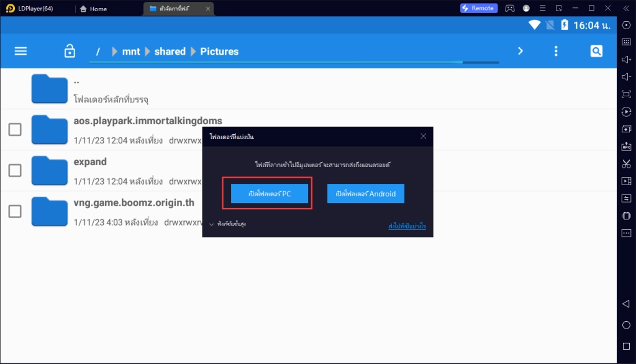
Task: Click the APK install icon in sidebar
Action: point(626,147)
